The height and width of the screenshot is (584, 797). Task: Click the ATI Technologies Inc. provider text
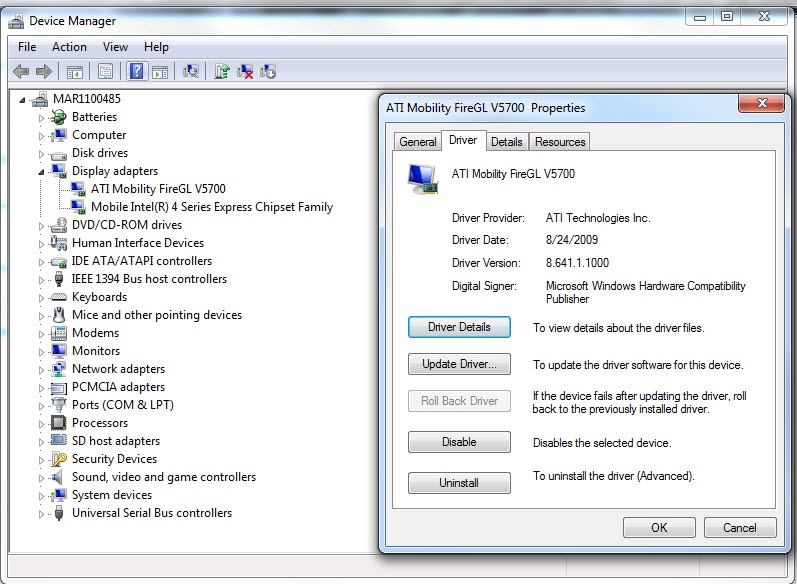click(598, 218)
